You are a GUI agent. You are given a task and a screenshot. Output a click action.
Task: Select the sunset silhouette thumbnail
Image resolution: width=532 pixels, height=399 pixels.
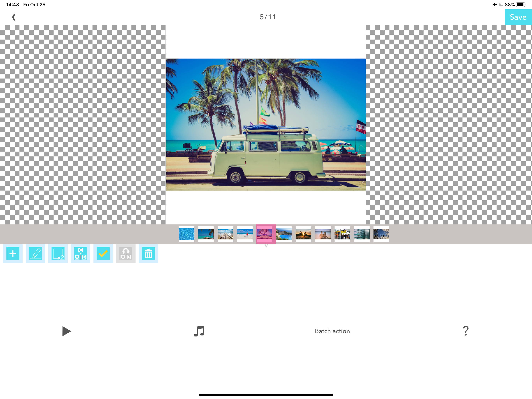click(x=303, y=234)
